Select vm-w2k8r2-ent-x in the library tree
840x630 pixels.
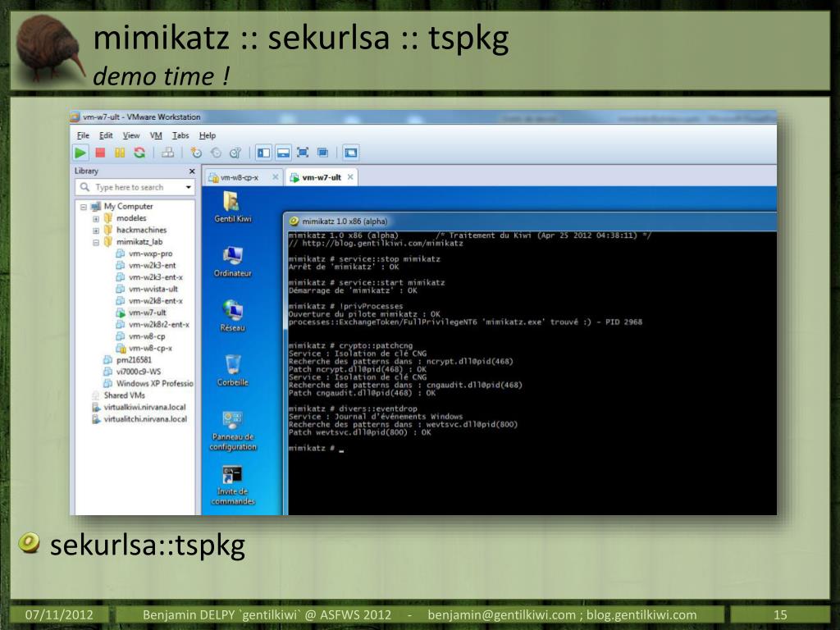pyautogui.click(x=158, y=324)
